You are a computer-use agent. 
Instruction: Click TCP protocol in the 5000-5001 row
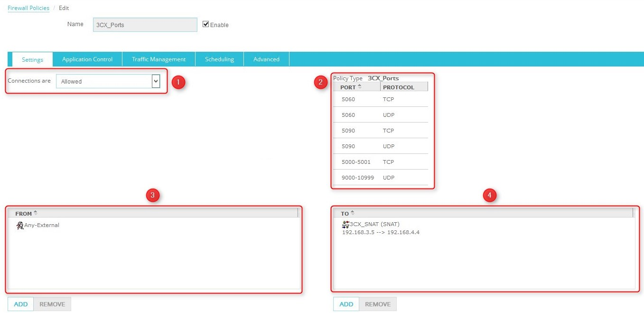388,162
